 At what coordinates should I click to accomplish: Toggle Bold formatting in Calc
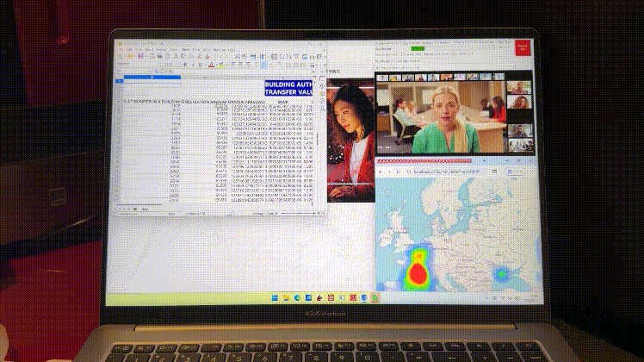click(185, 65)
